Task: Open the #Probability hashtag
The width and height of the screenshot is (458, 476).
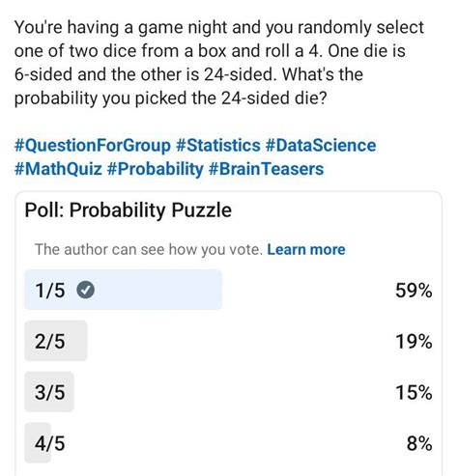Action: (155, 169)
